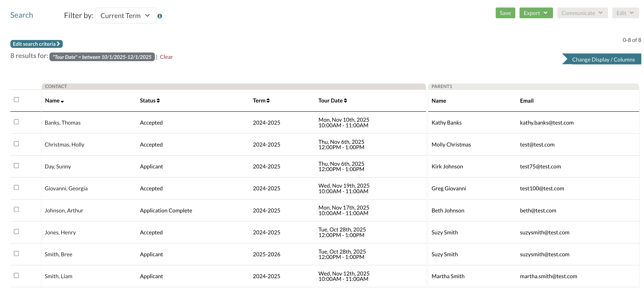This screenshot has width=644, height=293.
Task: Click the Tour Date filter tag
Action: pyautogui.click(x=102, y=57)
